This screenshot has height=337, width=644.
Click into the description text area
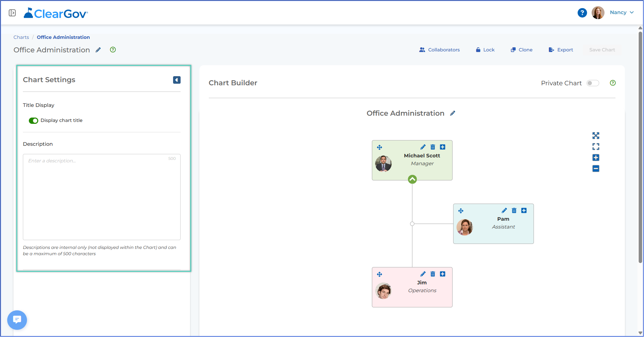point(102,197)
